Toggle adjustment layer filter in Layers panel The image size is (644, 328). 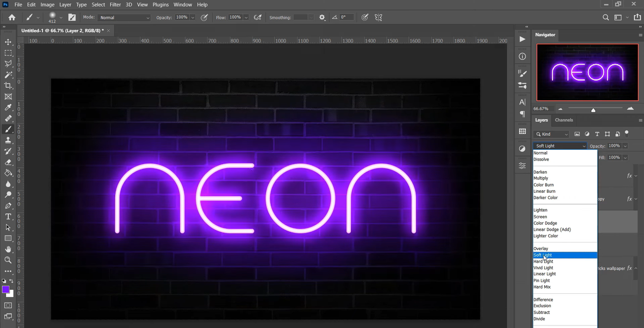(x=587, y=134)
